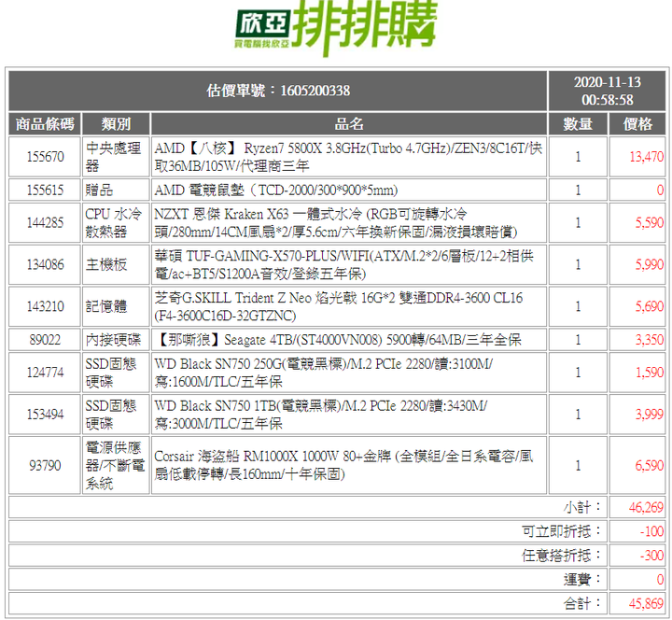Screen dimensions: 672x620
Task: Click the discount value -100
Action: pyautogui.click(x=651, y=531)
